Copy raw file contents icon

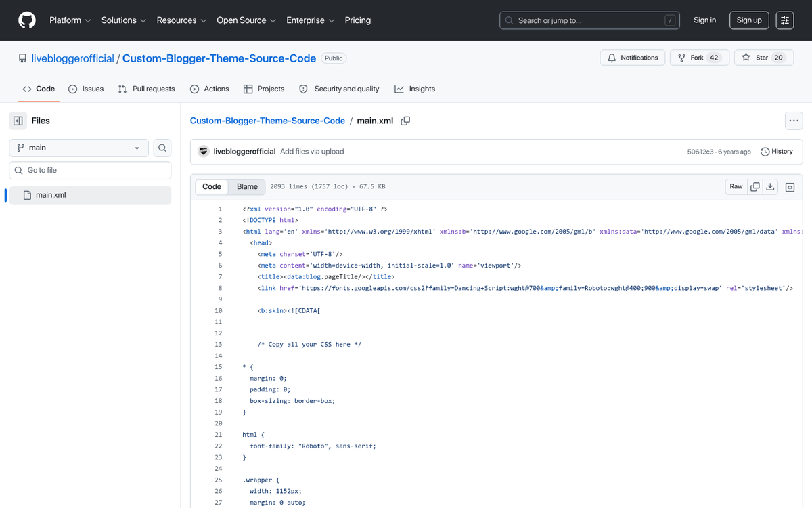755,187
